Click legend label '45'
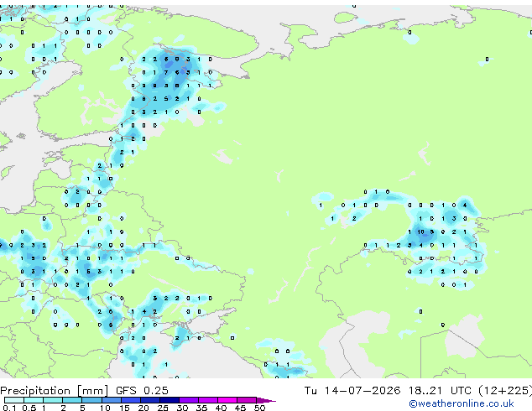The width and height of the screenshot is (532, 411). [240, 408]
